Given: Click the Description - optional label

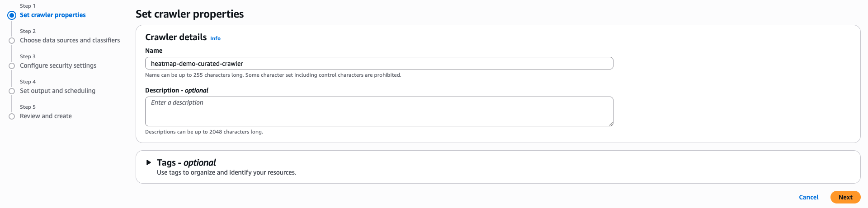Looking at the screenshot, I should pyautogui.click(x=177, y=90).
